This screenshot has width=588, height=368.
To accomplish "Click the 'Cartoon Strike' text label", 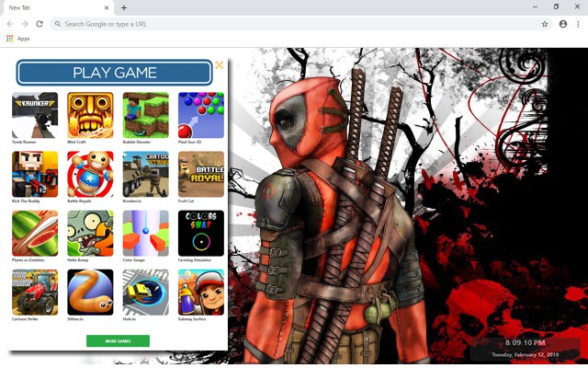I will tap(25, 319).
